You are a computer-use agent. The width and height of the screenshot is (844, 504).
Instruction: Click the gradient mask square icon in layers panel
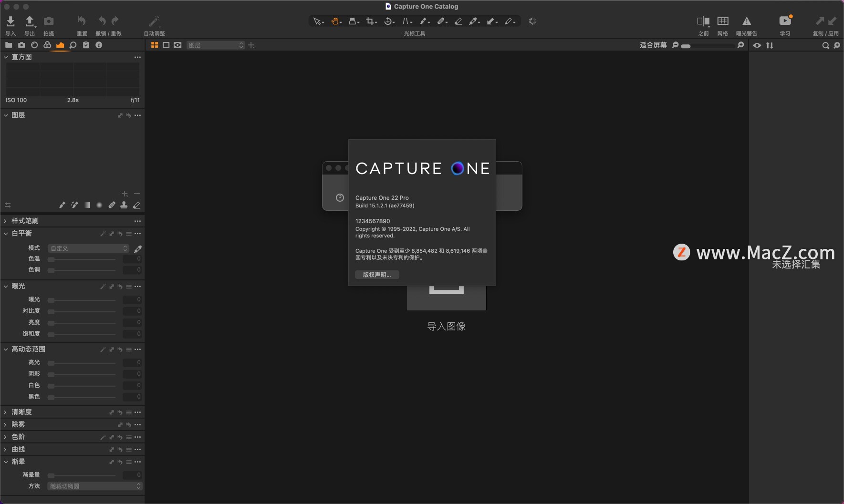click(x=87, y=205)
